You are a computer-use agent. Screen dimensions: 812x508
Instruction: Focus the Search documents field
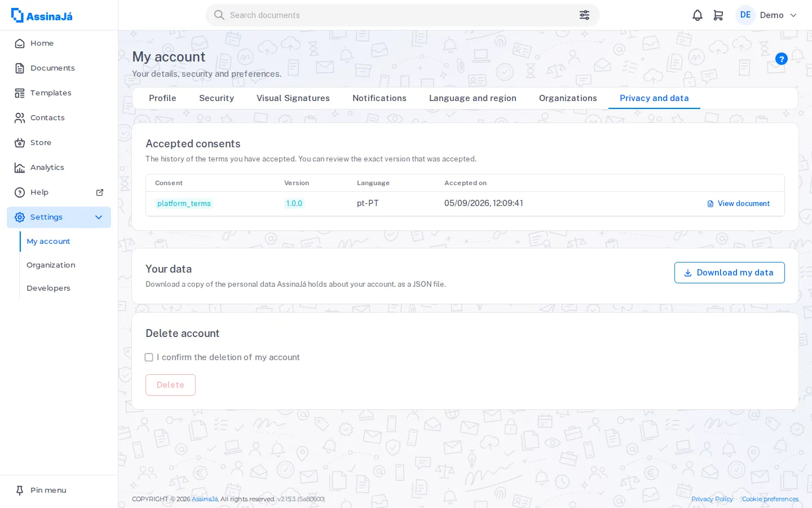point(403,15)
